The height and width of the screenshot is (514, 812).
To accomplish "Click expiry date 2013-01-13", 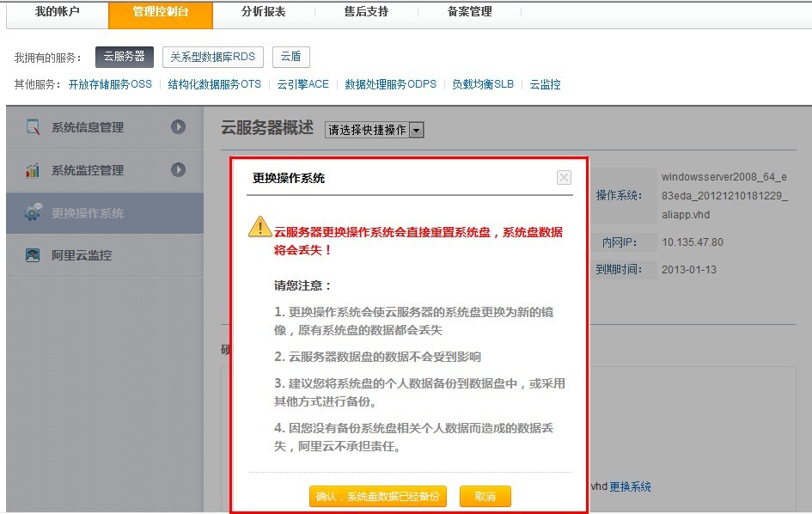I will (689, 269).
